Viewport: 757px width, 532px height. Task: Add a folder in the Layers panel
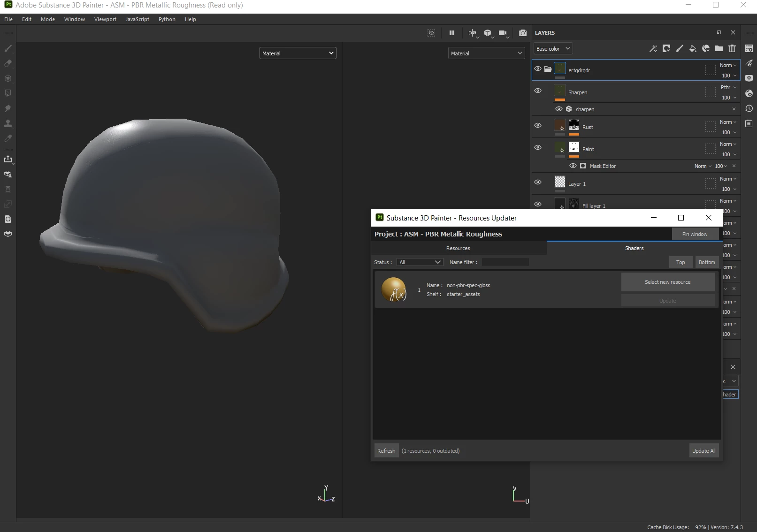pyautogui.click(x=719, y=48)
